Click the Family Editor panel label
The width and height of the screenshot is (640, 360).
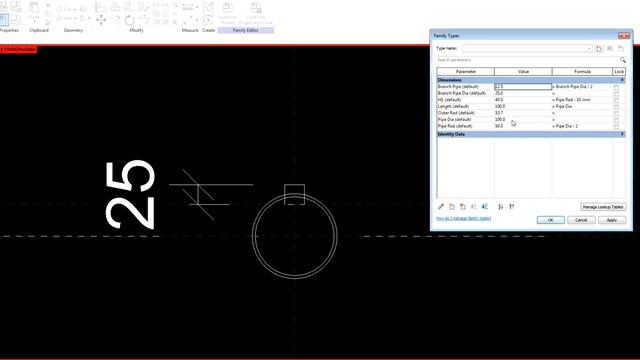[x=246, y=31]
